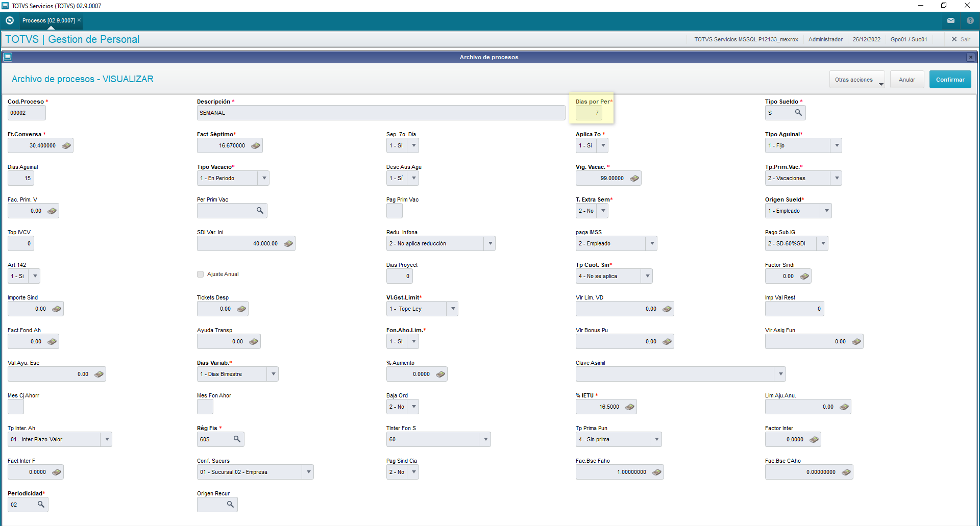
Task: Expand the Aplica 7o dropdown
Action: tap(603, 146)
